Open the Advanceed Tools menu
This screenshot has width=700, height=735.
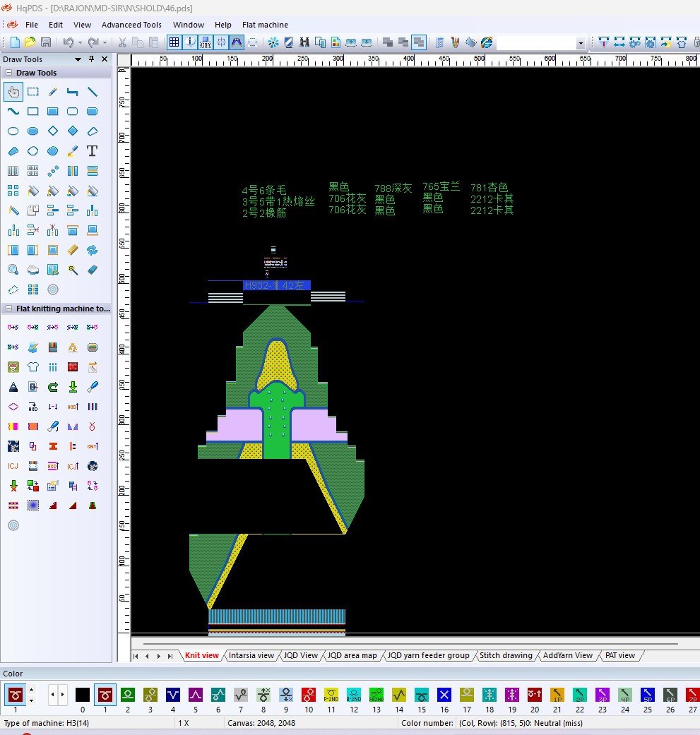point(131,25)
